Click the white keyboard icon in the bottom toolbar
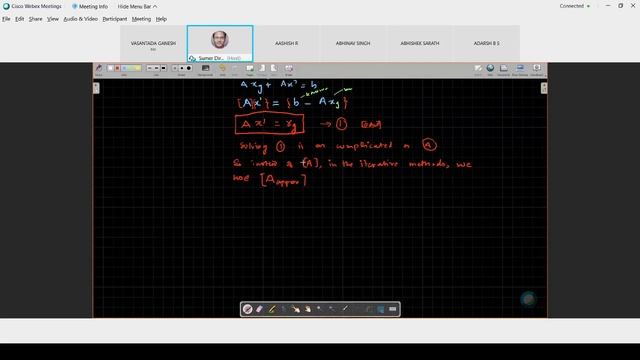Screen dimensions: 640x360 click(392, 309)
